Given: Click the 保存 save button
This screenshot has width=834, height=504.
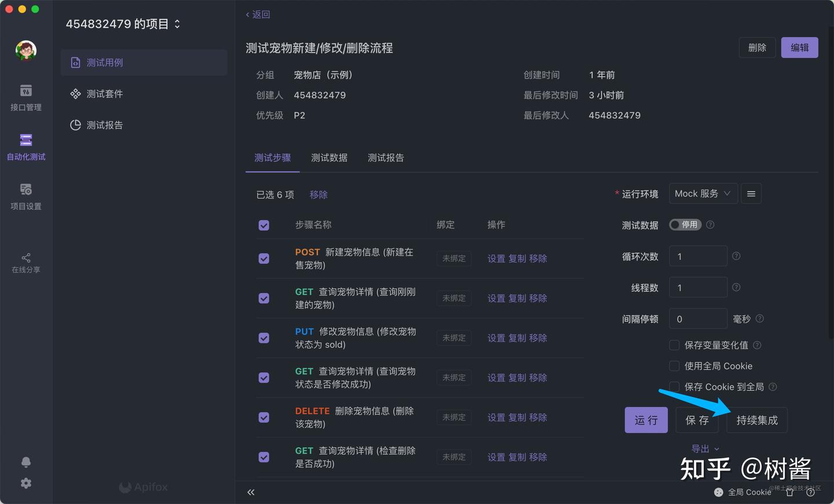Looking at the screenshot, I should (697, 420).
